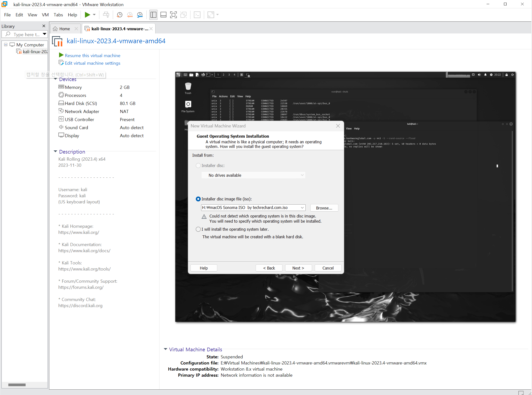Close the New Virtual Machine Wizard dialog

[338, 126]
